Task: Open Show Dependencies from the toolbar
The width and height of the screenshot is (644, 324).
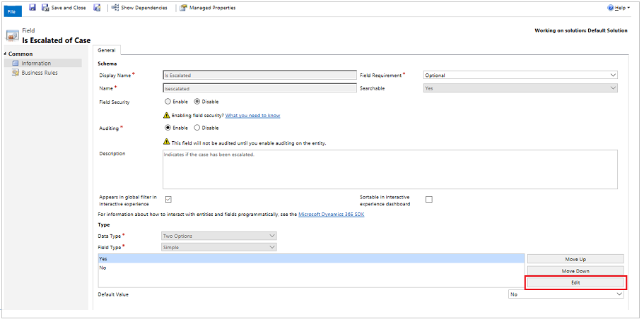Action: click(x=139, y=8)
